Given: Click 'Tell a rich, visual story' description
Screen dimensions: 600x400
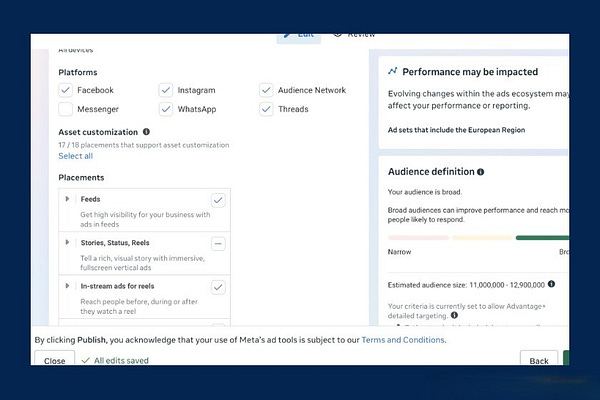Looking at the screenshot, I should click(142, 263).
